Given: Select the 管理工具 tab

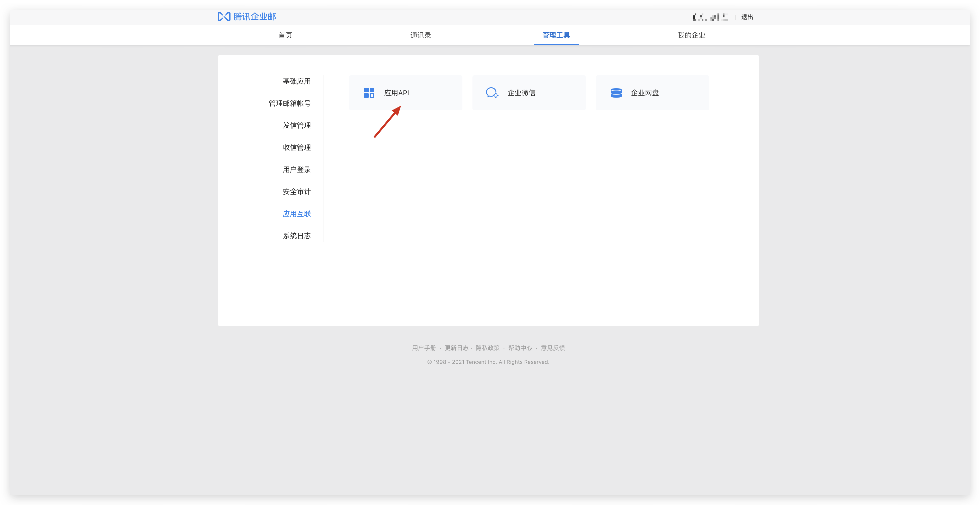Looking at the screenshot, I should point(555,35).
